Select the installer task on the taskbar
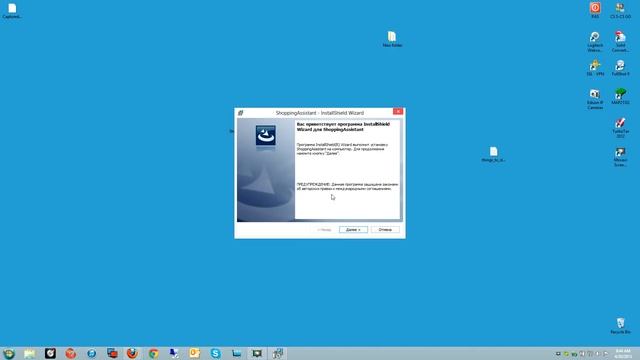Image resolution: width=640 pixels, height=360 pixels. pos(278,353)
